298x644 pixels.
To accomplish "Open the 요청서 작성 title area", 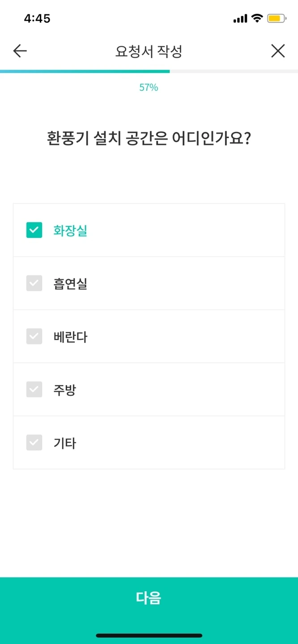I will click(149, 51).
